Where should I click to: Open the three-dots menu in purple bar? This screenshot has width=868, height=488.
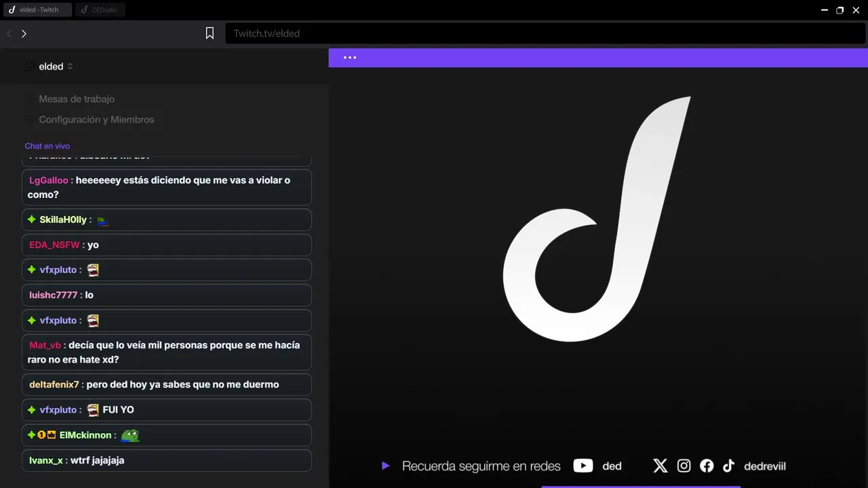pos(350,58)
